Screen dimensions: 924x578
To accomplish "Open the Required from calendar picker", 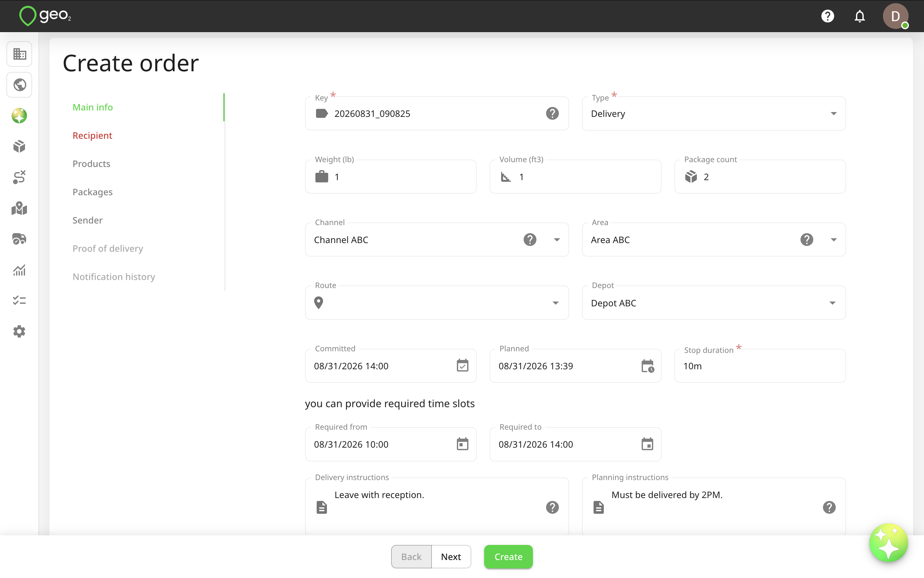I will 462,444.
